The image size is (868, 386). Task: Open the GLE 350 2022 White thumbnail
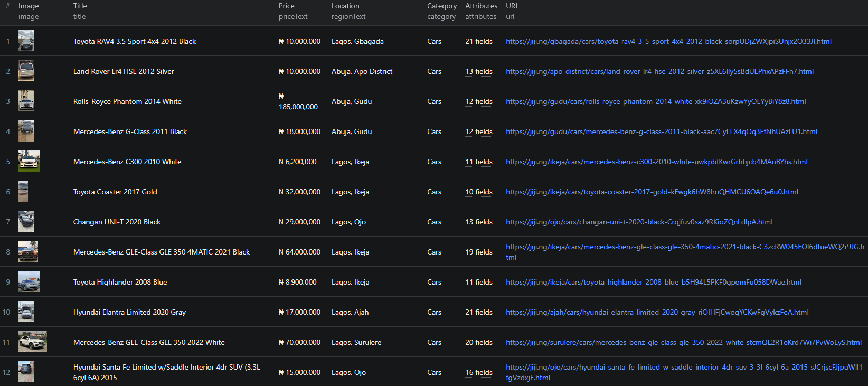click(x=33, y=342)
